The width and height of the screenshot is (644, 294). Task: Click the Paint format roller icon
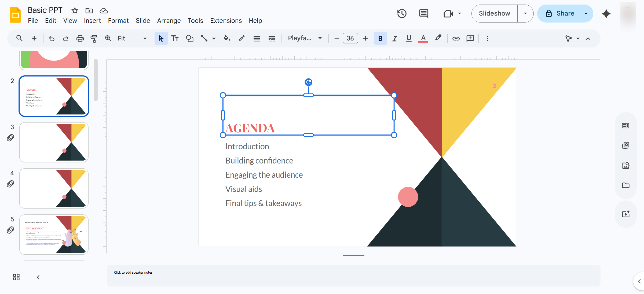pyautogui.click(x=94, y=38)
